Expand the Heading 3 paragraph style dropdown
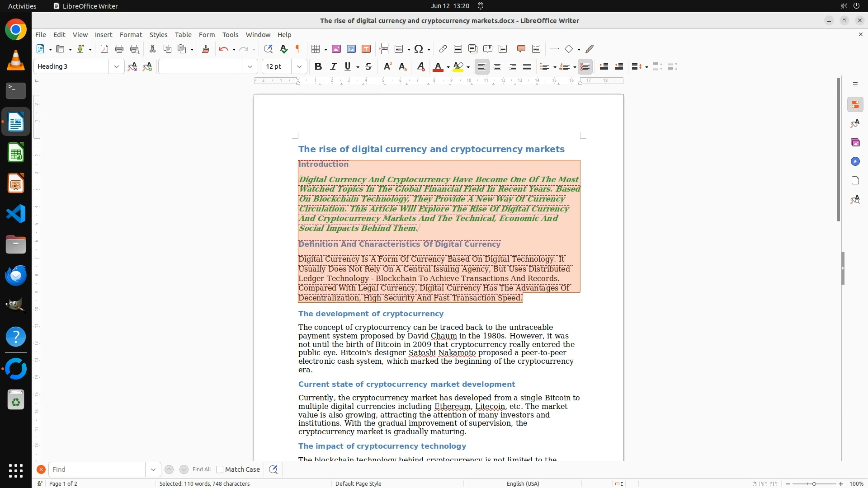The image size is (868, 488). (x=117, y=66)
